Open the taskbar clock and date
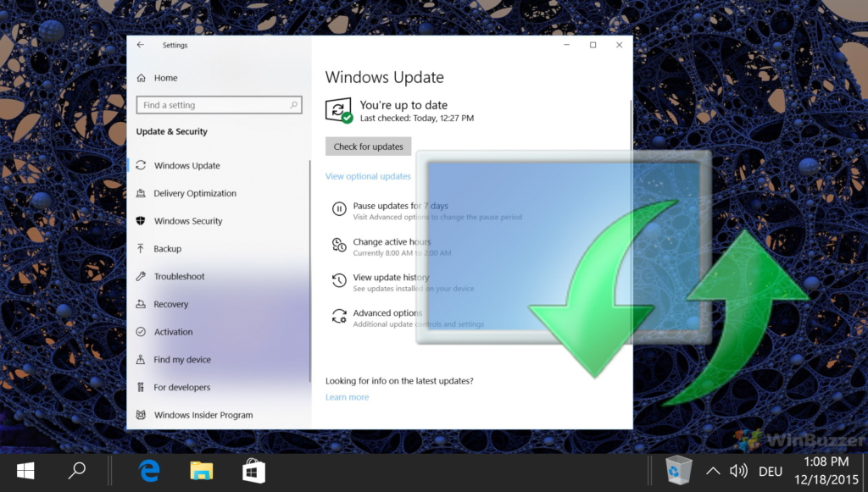 (x=826, y=471)
